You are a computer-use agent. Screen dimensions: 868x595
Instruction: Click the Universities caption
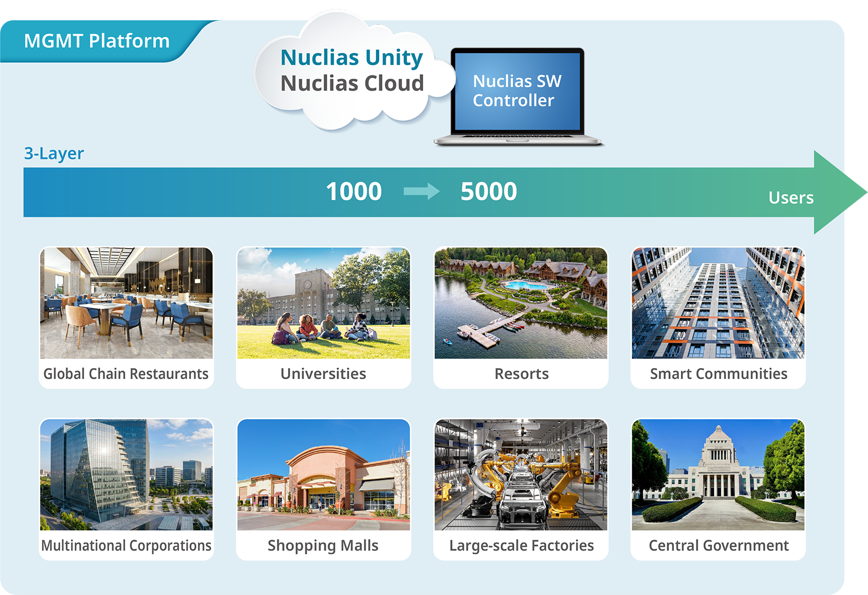(323, 374)
